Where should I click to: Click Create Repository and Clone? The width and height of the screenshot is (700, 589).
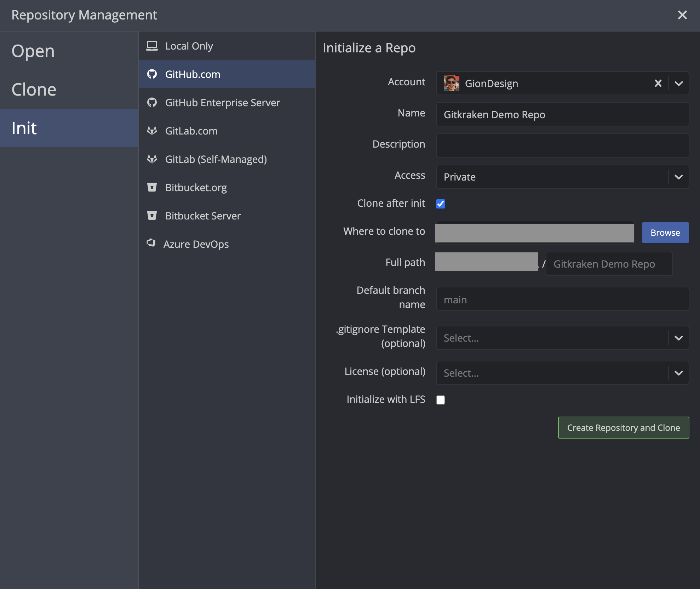point(623,428)
